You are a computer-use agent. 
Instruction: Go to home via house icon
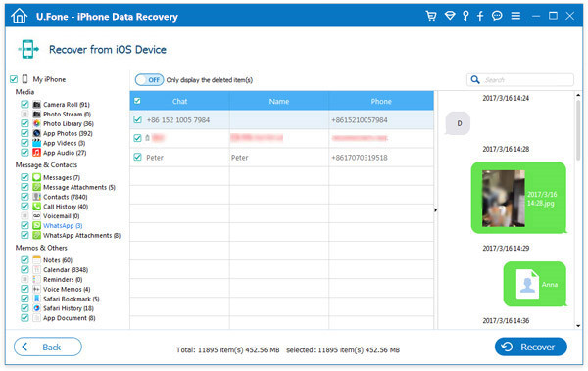20,16
